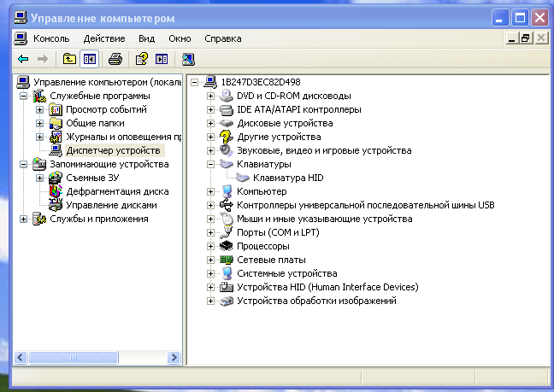Expand the Службы и приложения node
Viewport: 554px width, 392px height.
click(23, 219)
